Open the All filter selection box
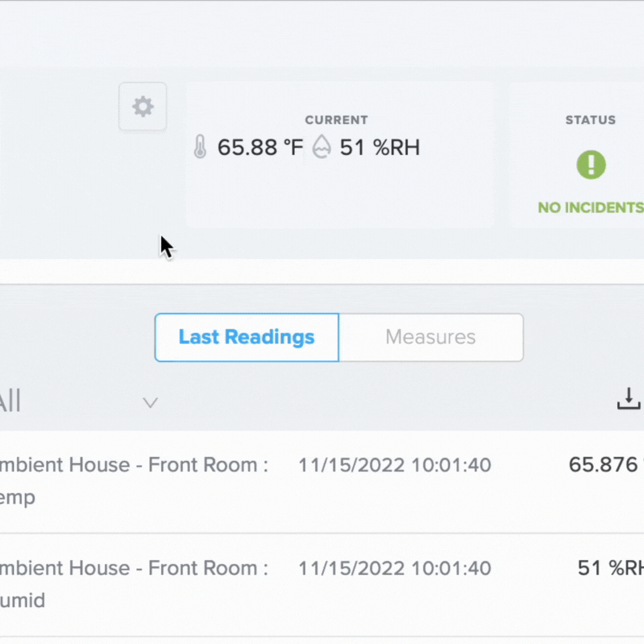644x644 pixels. pyautogui.click(x=80, y=401)
